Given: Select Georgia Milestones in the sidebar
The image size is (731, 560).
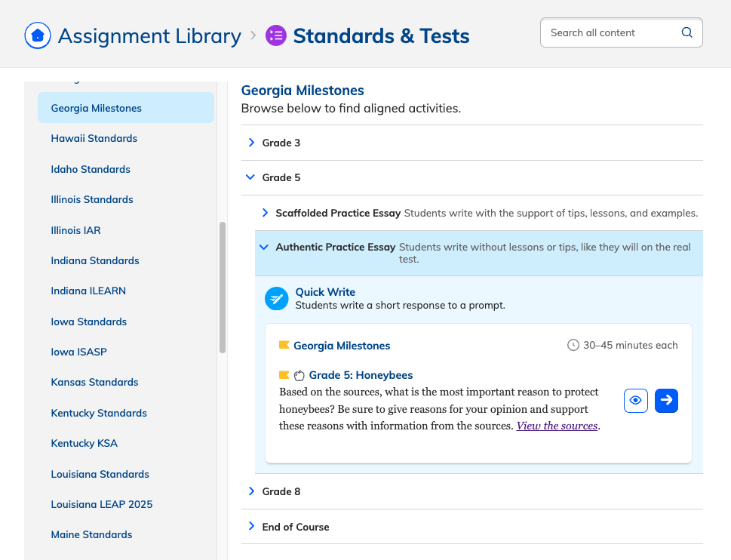Looking at the screenshot, I should 126,108.
